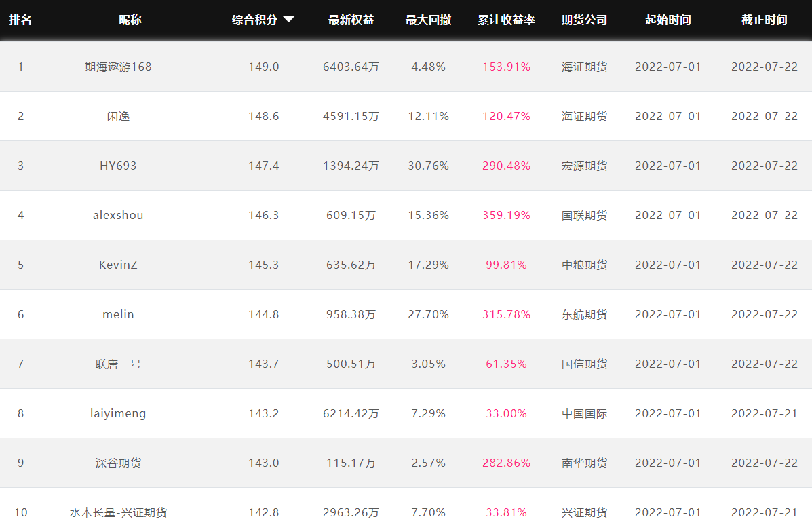The height and width of the screenshot is (532, 812).
Task: Select company 中国国际
Action: (585, 413)
